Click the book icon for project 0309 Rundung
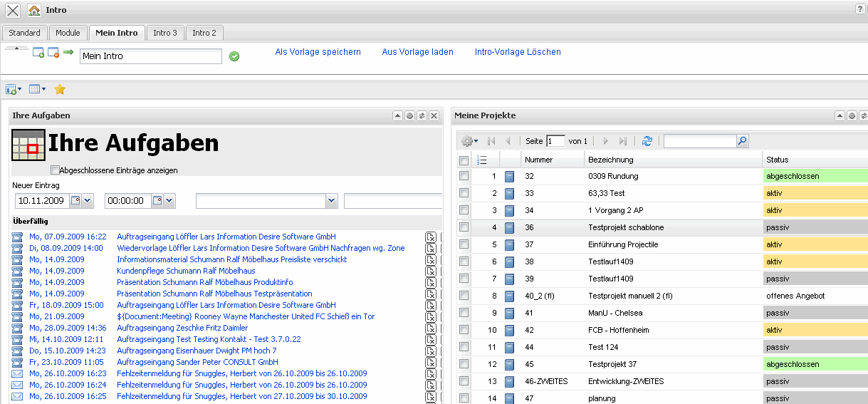Image resolution: width=868 pixels, height=404 pixels. (509, 176)
